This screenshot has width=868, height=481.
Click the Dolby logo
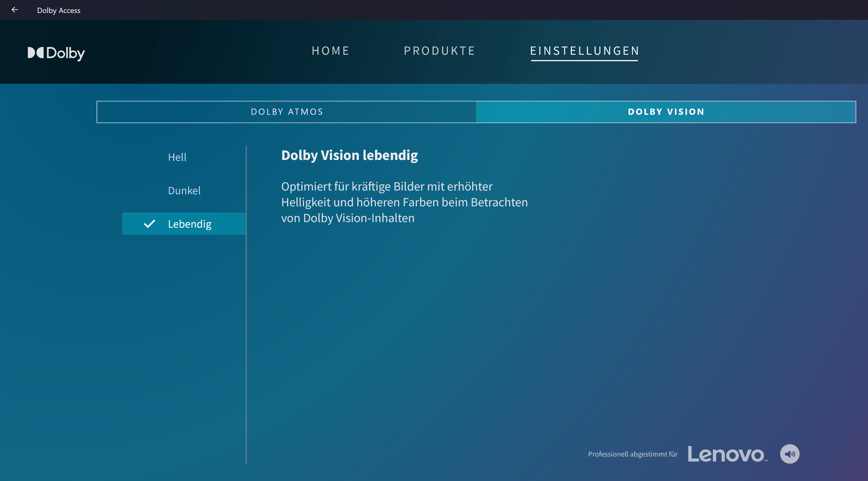(x=56, y=53)
